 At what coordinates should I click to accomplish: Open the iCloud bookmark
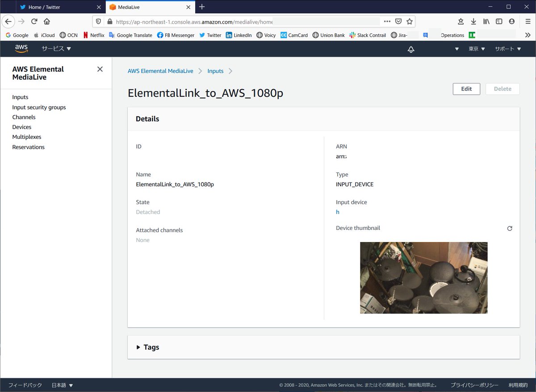(x=44, y=35)
